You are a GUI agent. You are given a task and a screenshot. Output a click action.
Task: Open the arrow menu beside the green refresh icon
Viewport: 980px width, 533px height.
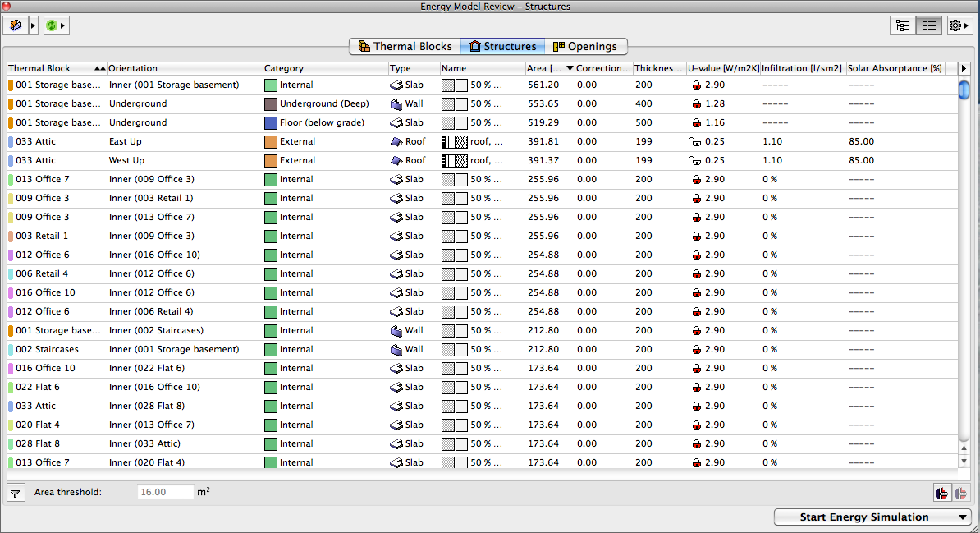(x=62, y=25)
